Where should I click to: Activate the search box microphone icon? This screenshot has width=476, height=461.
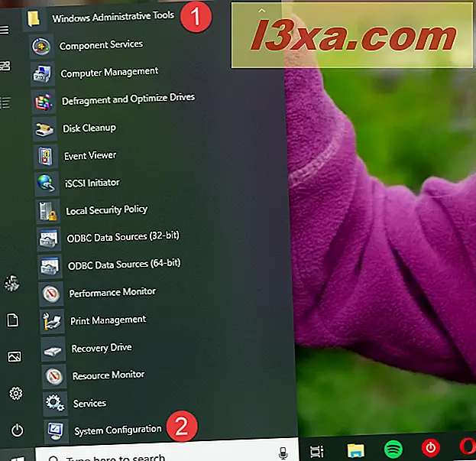[x=283, y=453]
